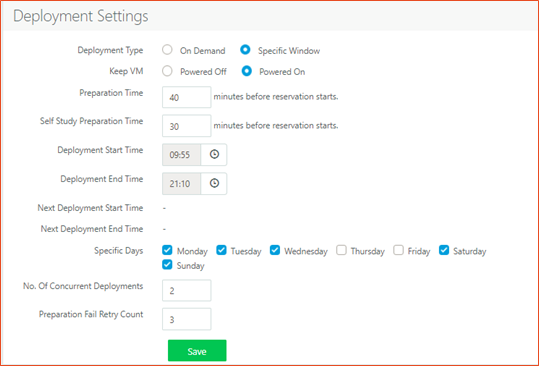Click the Self Study Preparation Time field
539x366 pixels.
pyautogui.click(x=187, y=126)
